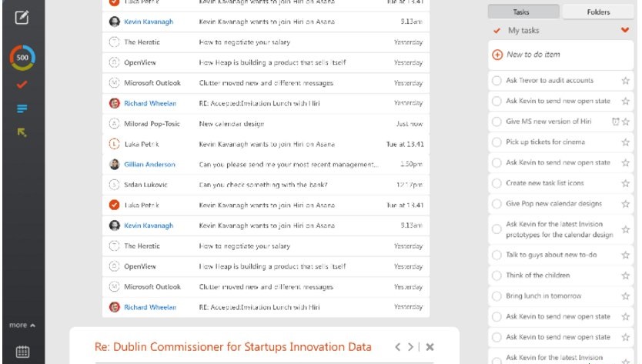This screenshot has height=364, width=642.
Task: Click the New to do item field
Action: pyautogui.click(x=560, y=55)
